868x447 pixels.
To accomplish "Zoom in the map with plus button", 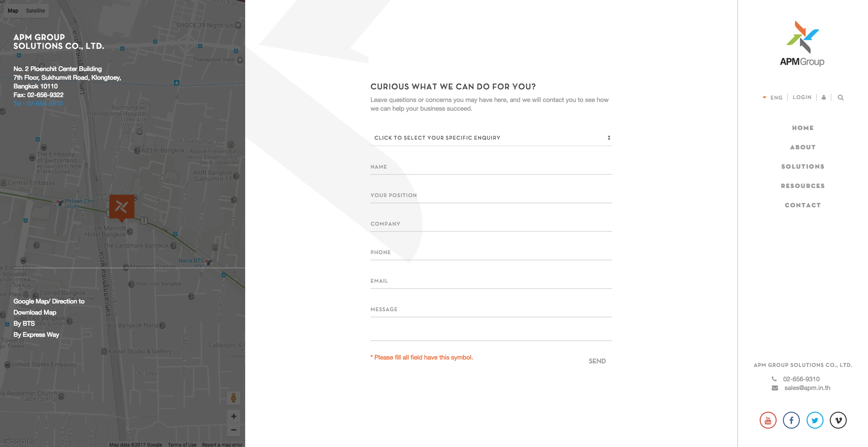I will point(234,417).
